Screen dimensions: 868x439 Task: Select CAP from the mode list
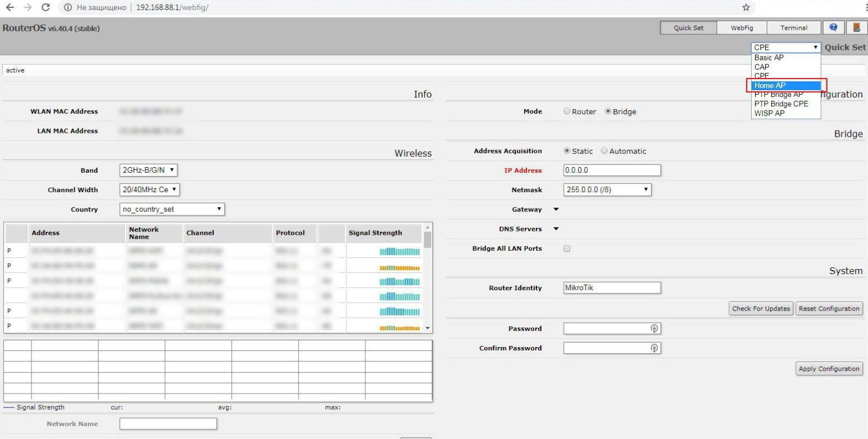coord(786,67)
